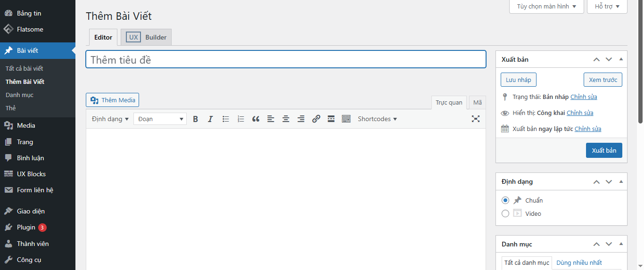
Task: Switch to the UX Builder tab
Action: (146, 37)
